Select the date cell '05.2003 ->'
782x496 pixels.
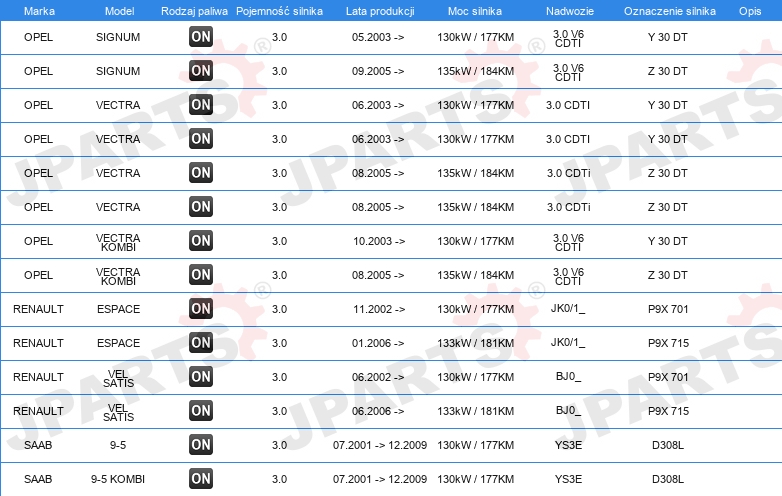(x=378, y=37)
